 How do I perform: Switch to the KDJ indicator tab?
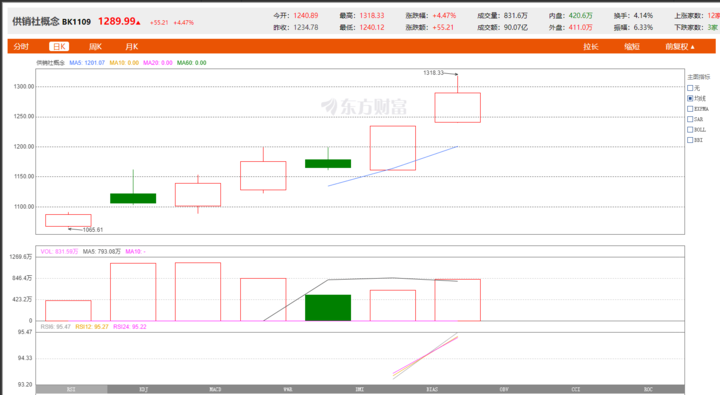pos(144,389)
